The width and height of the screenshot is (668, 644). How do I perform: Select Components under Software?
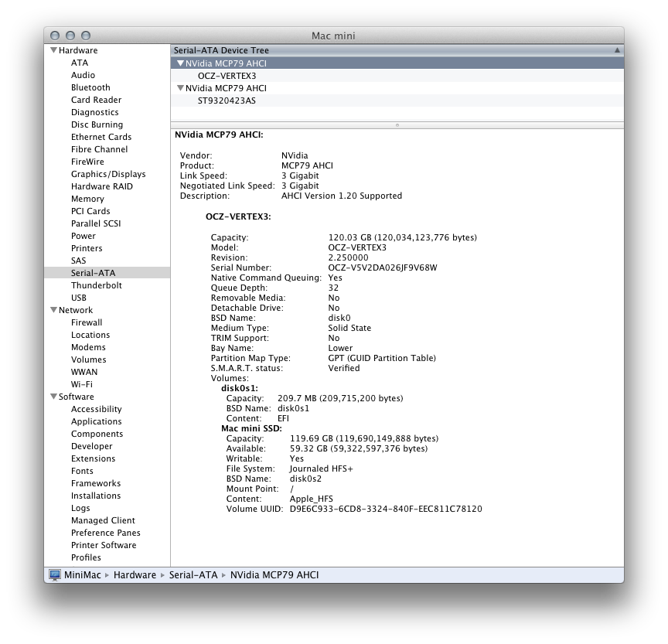point(97,434)
